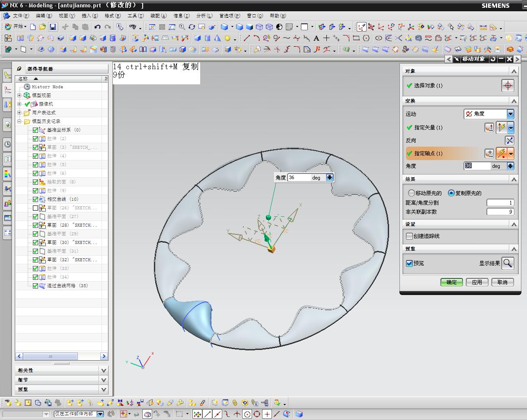
Task: Open the 工具(T) menu
Action: click(135, 16)
